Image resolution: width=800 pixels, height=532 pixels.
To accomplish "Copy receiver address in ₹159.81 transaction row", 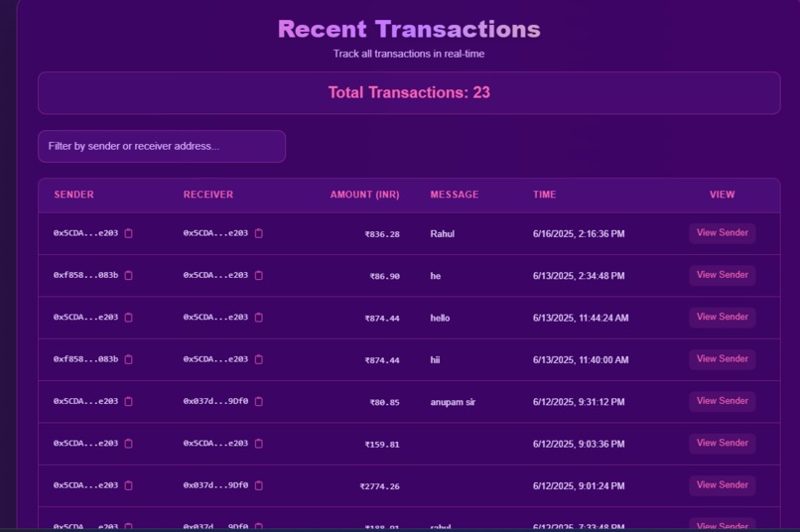I will tap(259, 444).
